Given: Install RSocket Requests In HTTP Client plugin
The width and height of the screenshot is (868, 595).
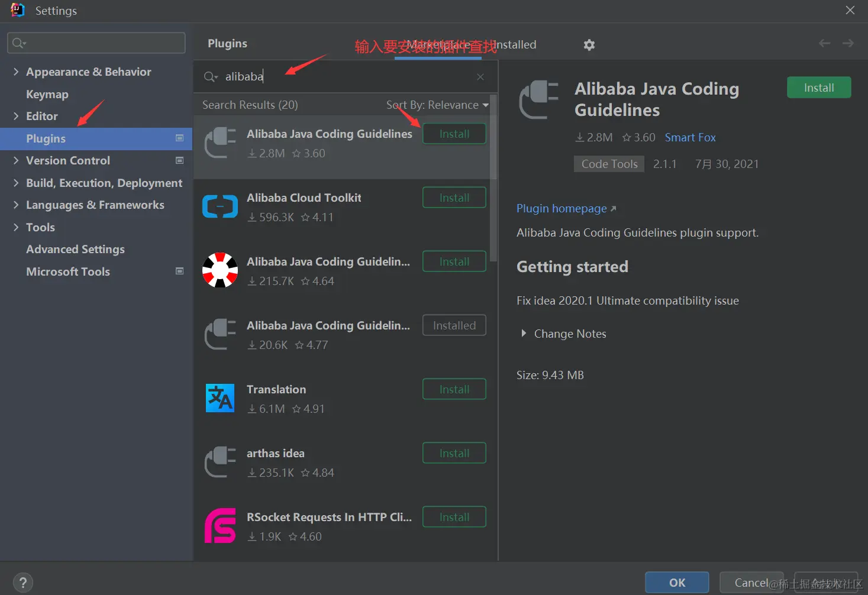Looking at the screenshot, I should (x=454, y=517).
